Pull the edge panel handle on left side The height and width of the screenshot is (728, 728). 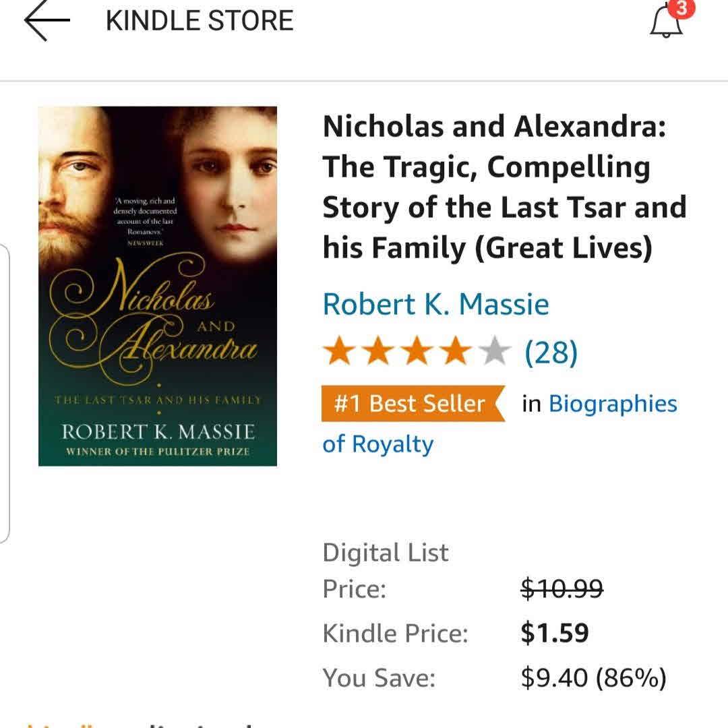[4, 394]
